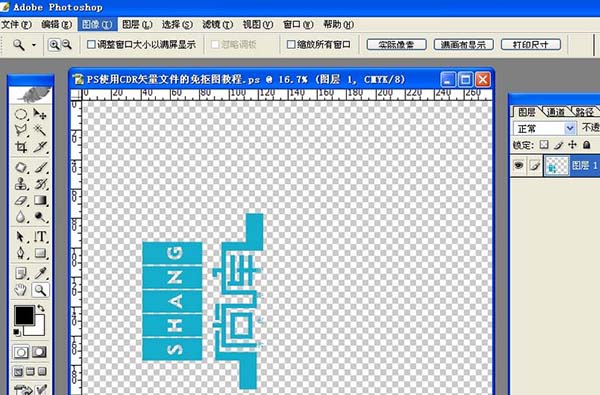Select the 图层 1 layer name
The width and height of the screenshot is (600, 395).
tap(584, 165)
